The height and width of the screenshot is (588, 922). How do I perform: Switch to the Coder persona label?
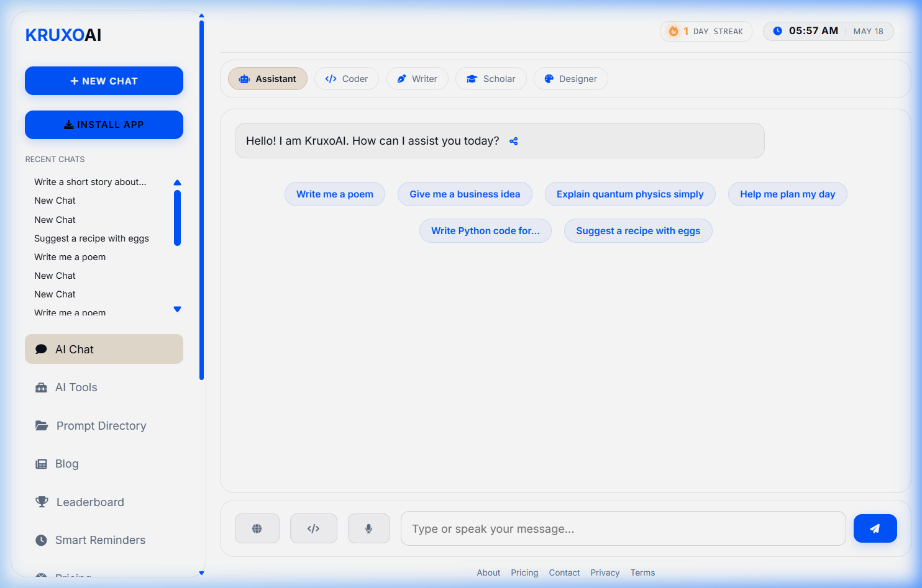355,79
